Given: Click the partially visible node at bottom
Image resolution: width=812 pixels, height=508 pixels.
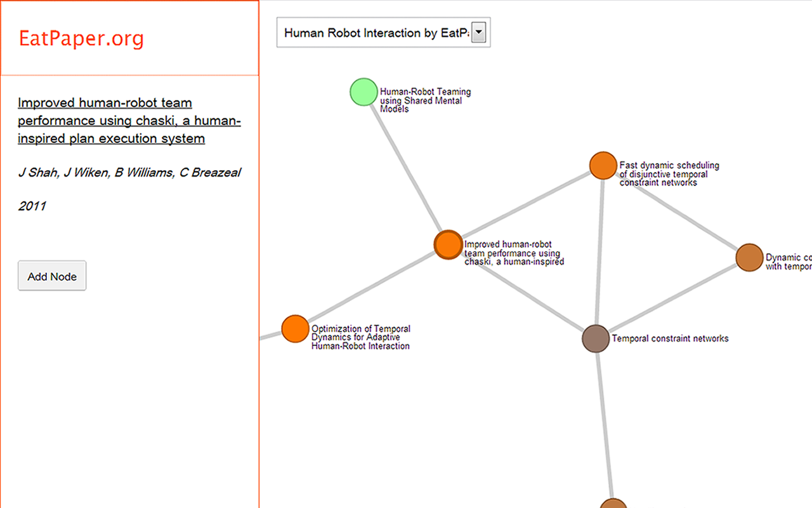Looking at the screenshot, I should point(613,504).
